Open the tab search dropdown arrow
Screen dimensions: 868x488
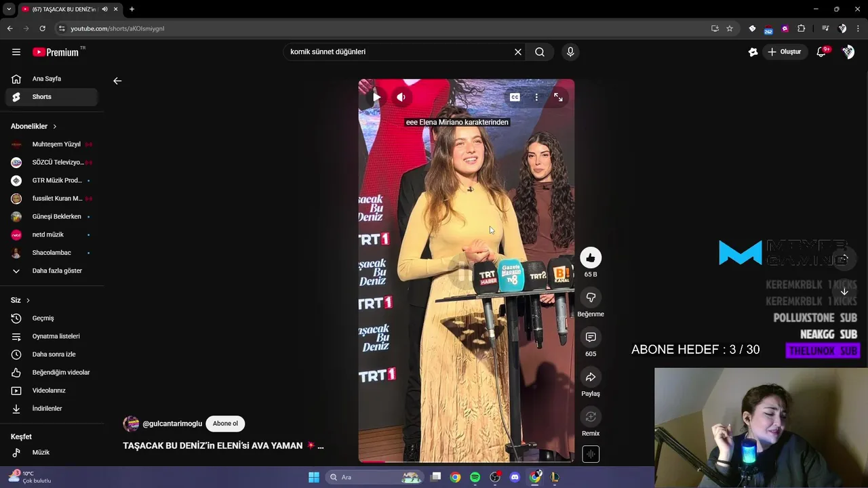pos(9,9)
